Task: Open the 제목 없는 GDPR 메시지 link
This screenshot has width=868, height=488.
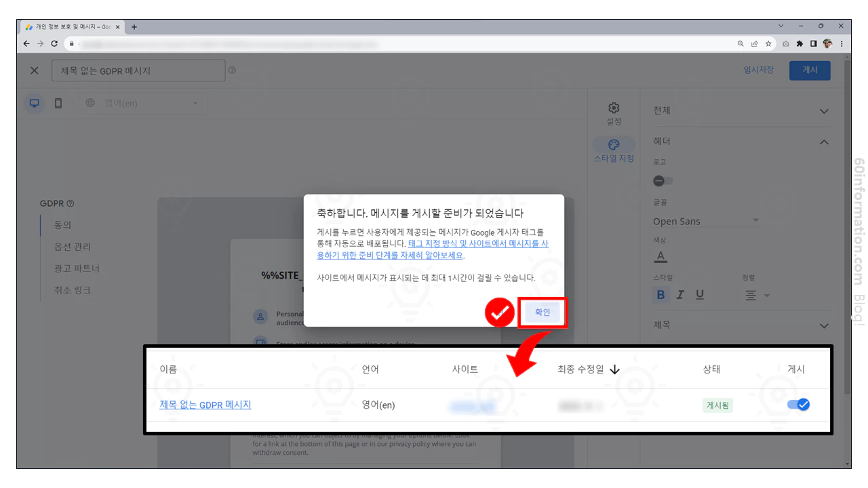Action: point(204,405)
